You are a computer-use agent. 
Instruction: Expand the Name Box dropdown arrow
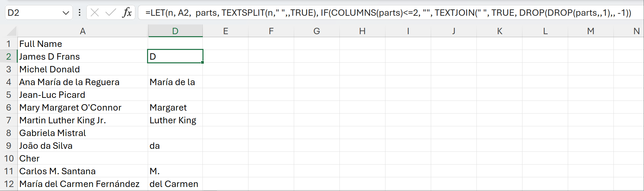(x=65, y=13)
